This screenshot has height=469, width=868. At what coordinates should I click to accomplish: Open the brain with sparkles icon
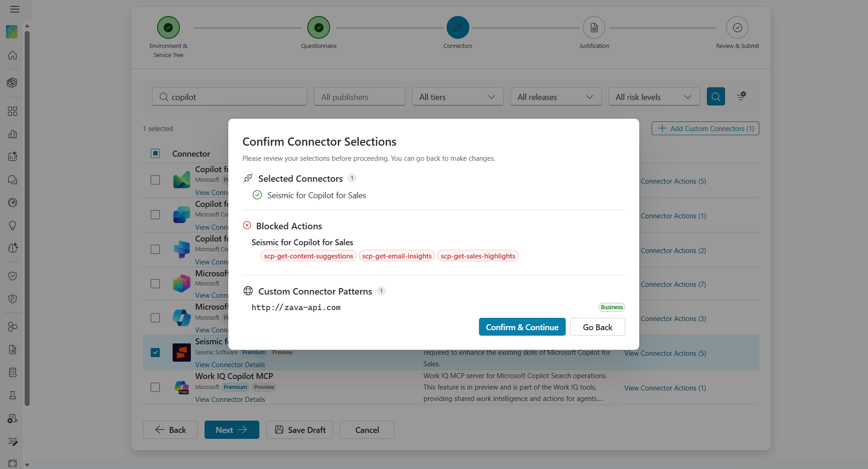tap(13, 248)
